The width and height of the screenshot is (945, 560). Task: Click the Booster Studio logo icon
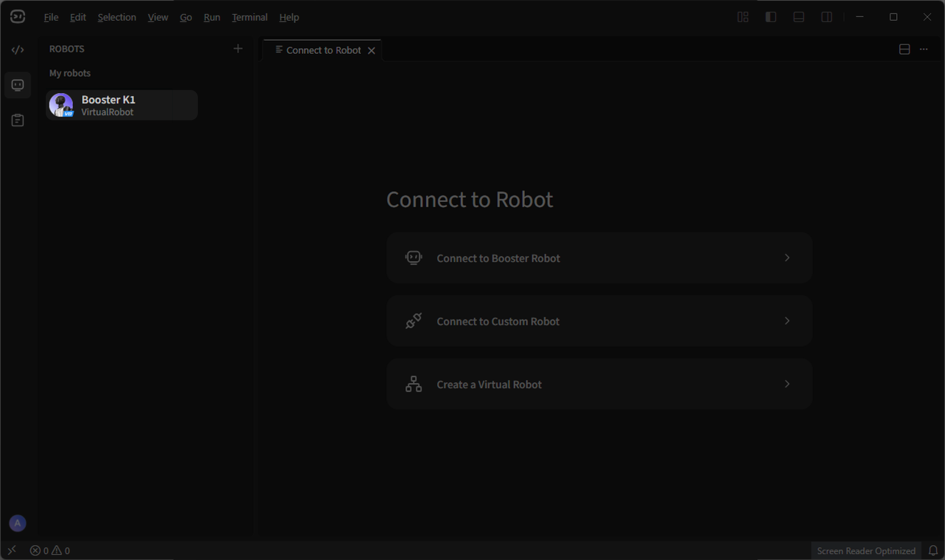coord(17,17)
